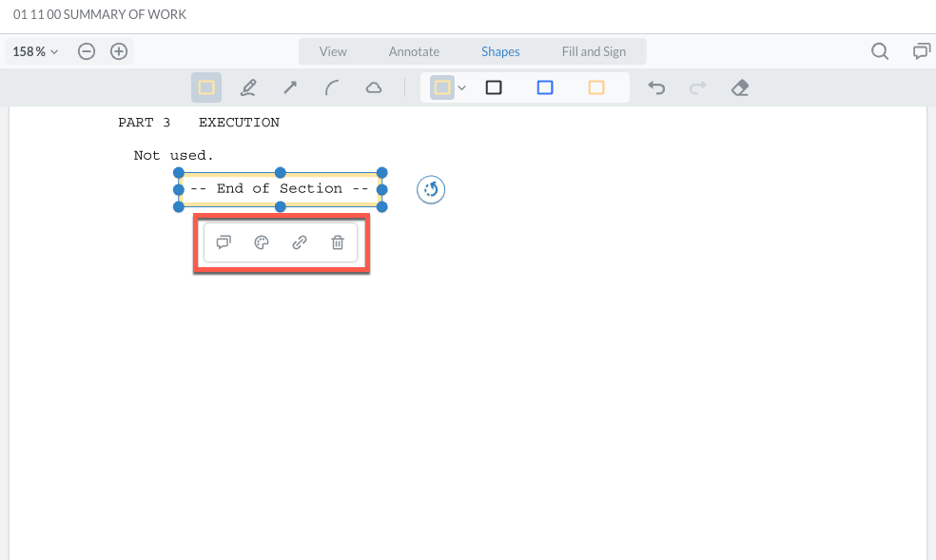Click the rotate handle beside selected rectangle
This screenshot has height=560, width=936.
click(431, 190)
